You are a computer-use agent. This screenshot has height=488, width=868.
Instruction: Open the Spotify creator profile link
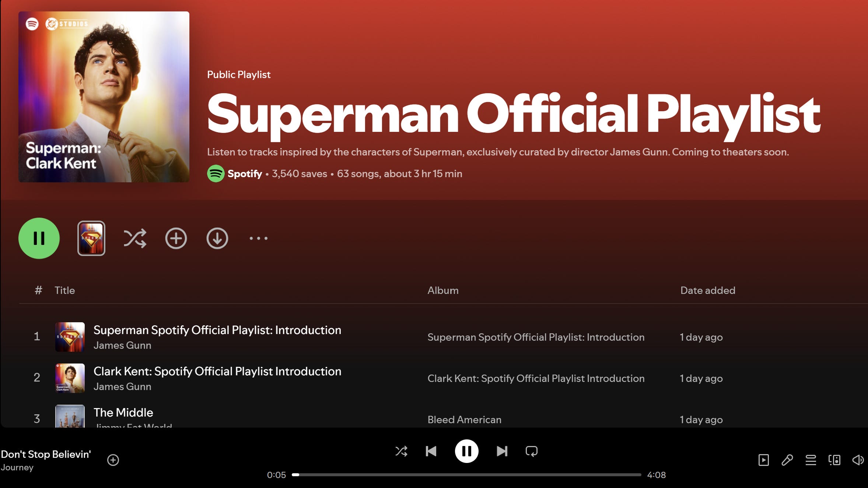245,174
